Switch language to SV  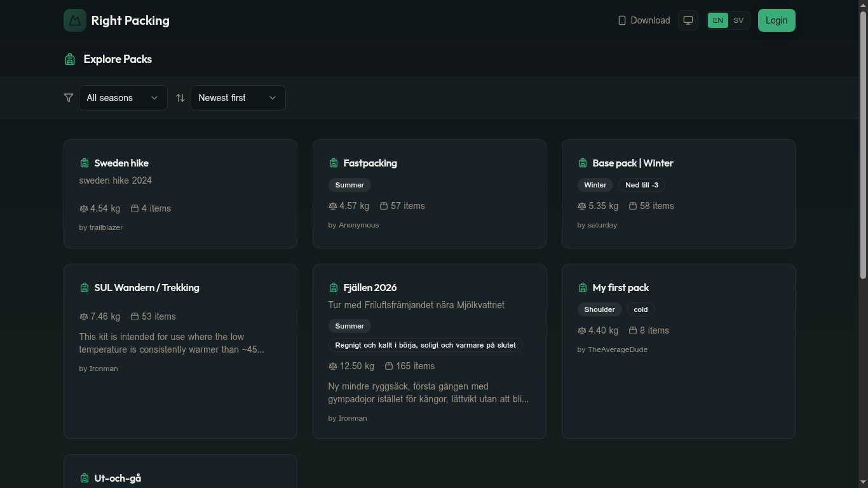(738, 20)
